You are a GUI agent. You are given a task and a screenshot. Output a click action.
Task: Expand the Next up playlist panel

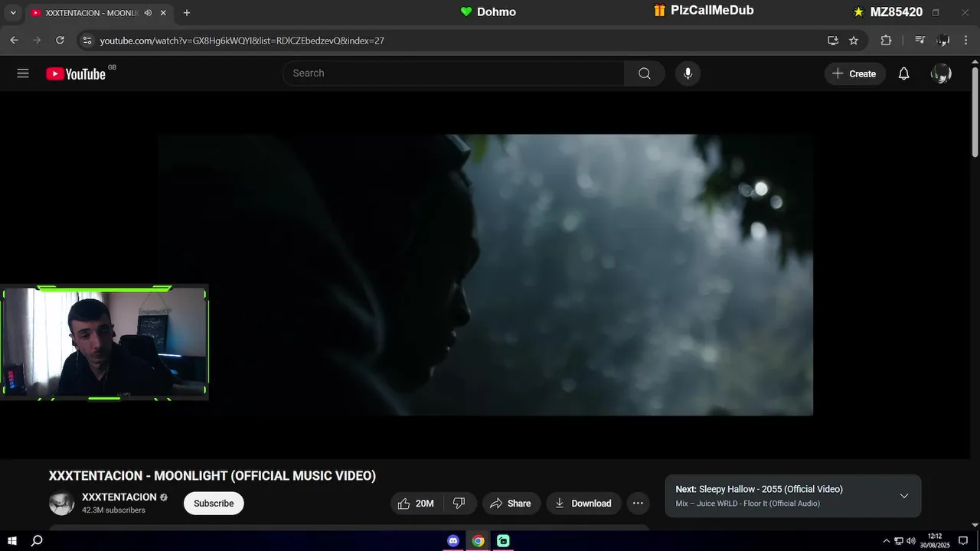tap(904, 496)
